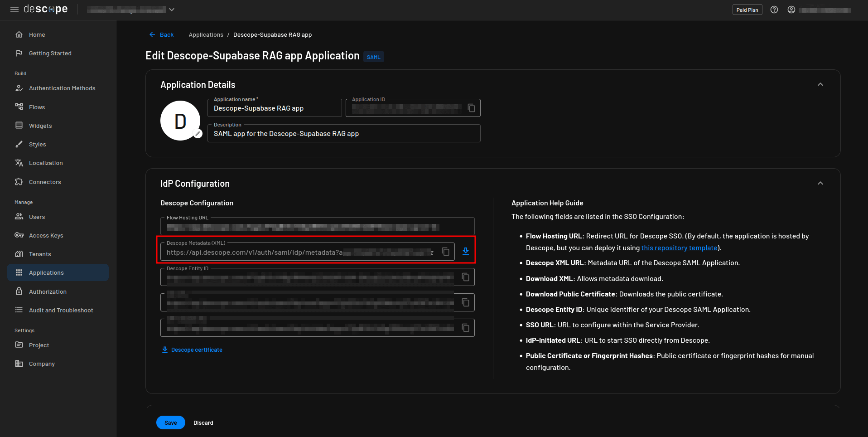This screenshot has height=437, width=868.
Task: Navigate to Connectors in sidebar
Action: [x=45, y=182]
